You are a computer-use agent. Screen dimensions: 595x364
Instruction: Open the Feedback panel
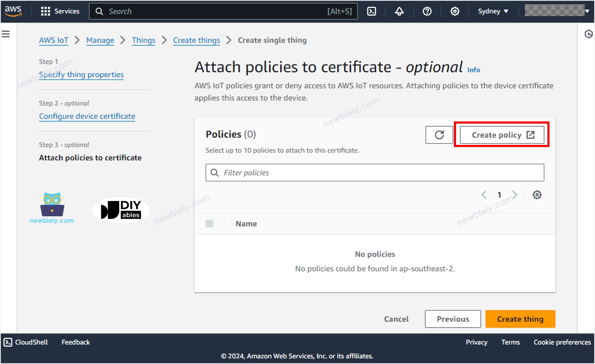75,342
